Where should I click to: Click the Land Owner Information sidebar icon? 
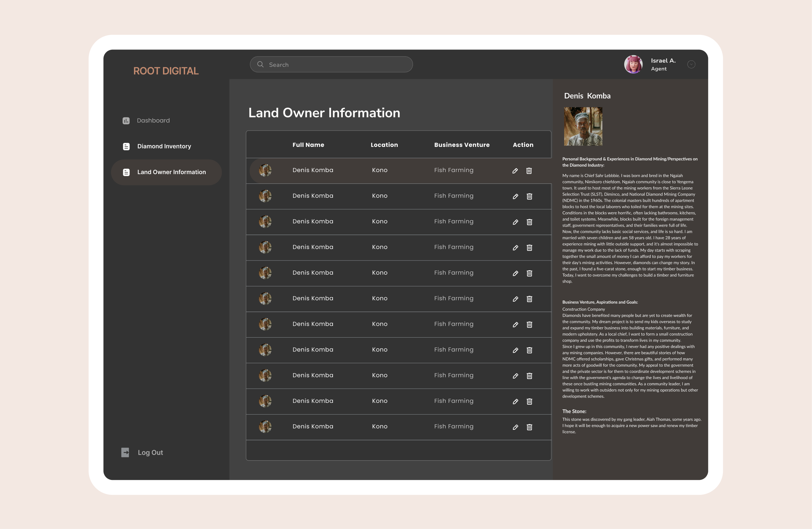coord(126,172)
